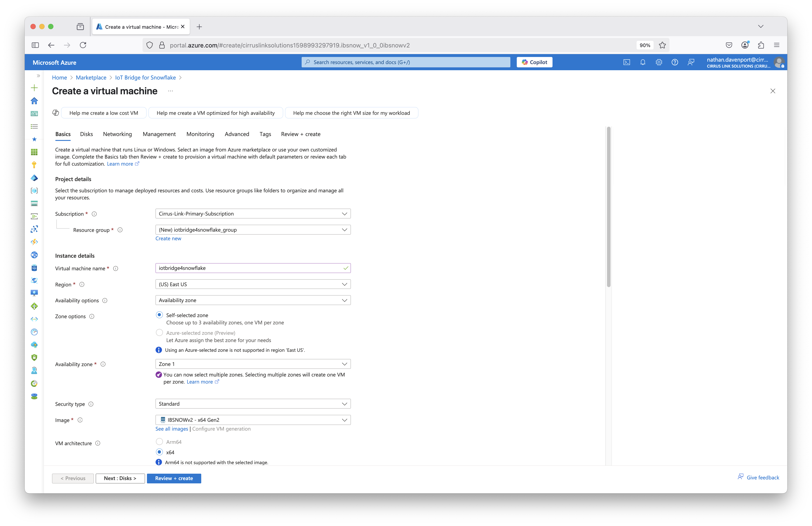Click the Azure portal Home sidebar icon
812x526 pixels.
tap(34, 101)
